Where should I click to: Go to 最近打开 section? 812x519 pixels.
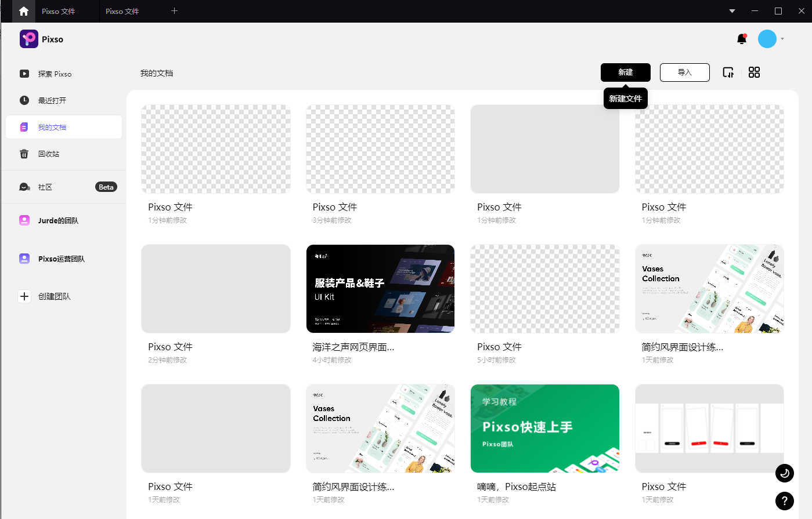(64, 100)
